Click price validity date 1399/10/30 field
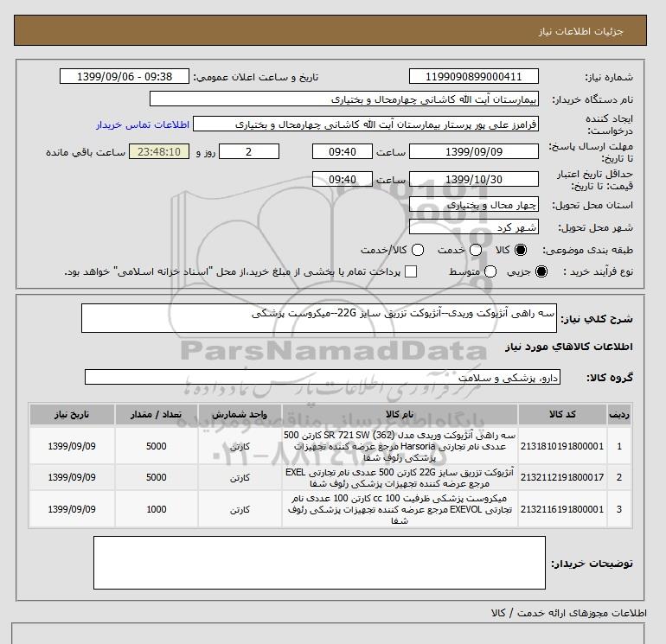Viewport: 666px width, 644px height. [x=474, y=179]
